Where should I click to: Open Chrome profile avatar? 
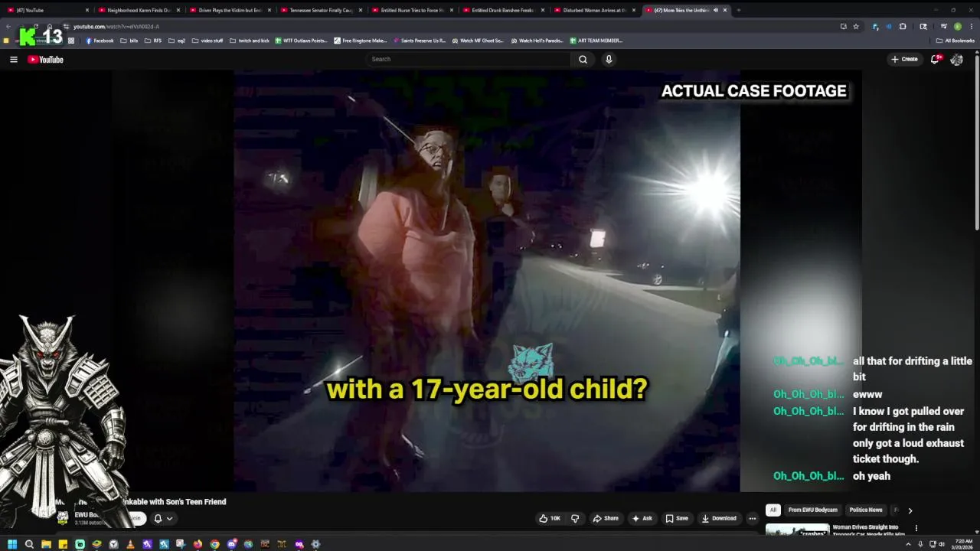click(957, 26)
